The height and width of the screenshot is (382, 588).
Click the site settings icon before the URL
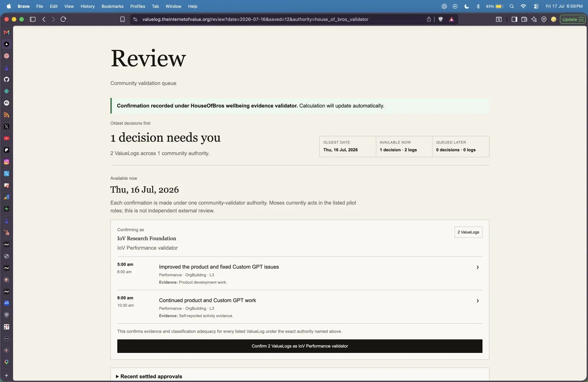135,19
